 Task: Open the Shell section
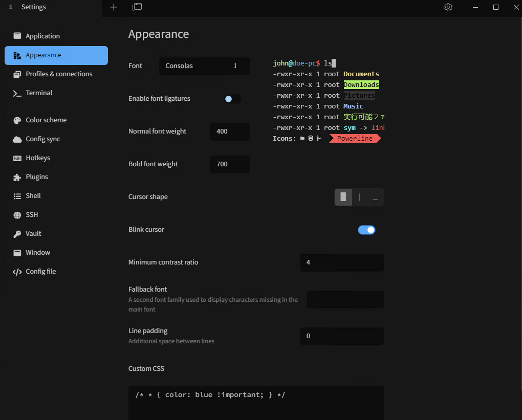[x=56, y=196]
